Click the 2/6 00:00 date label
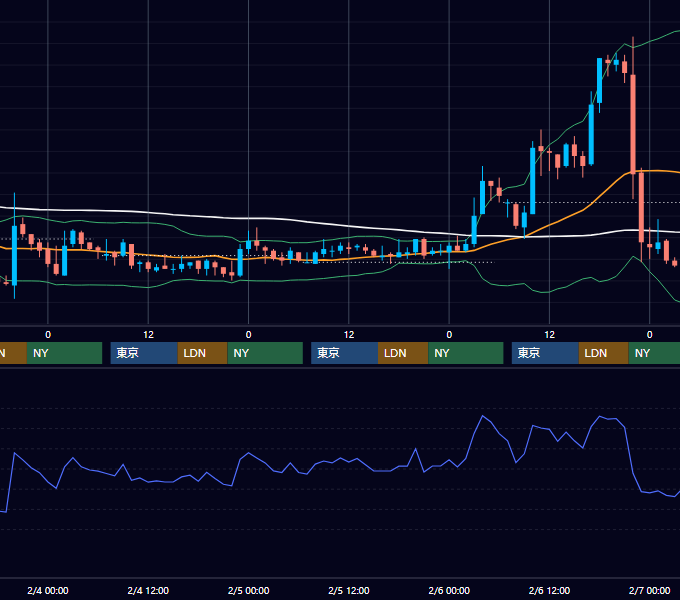This screenshot has width=680, height=600. [449, 590]
